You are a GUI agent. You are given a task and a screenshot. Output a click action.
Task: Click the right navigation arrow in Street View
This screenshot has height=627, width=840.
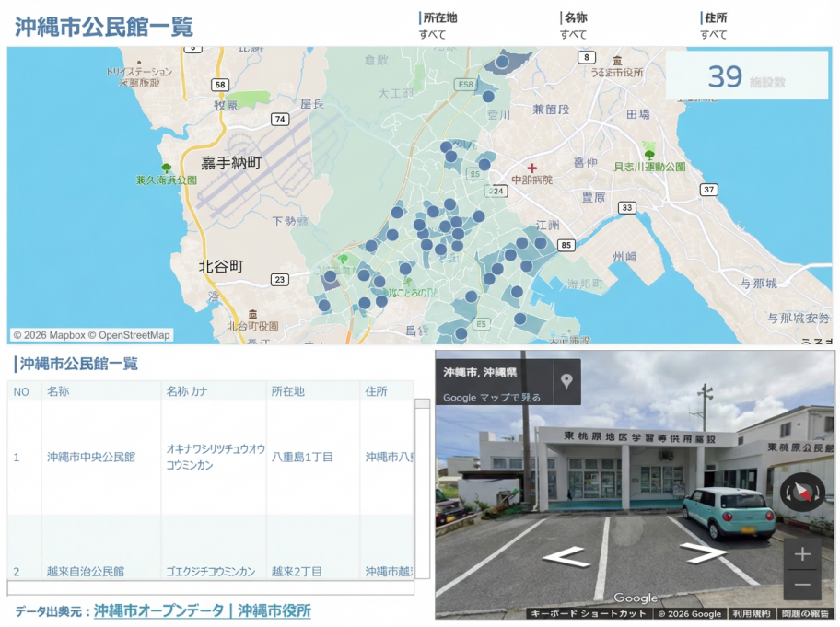click(704, 553)
